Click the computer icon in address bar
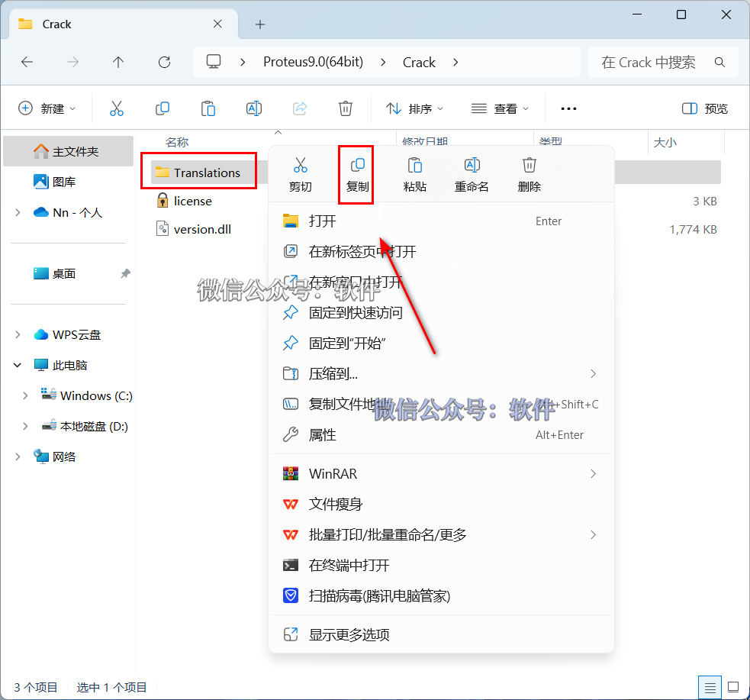Screen dimensions: 750x700 [x=214, y=62]
